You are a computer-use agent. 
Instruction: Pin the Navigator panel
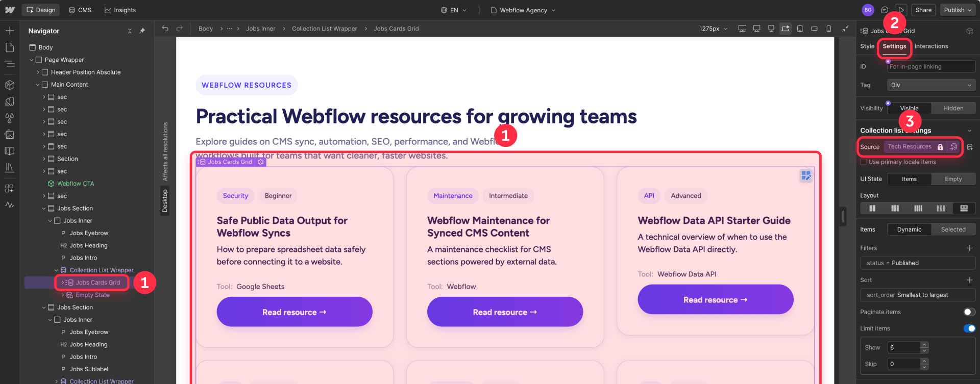tap(142, 31)
